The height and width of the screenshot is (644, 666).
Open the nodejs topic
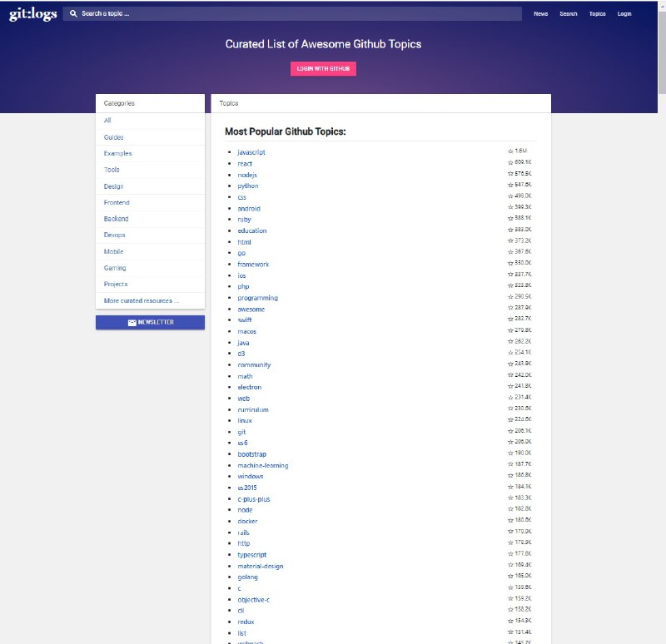click(x=247, y=175)
